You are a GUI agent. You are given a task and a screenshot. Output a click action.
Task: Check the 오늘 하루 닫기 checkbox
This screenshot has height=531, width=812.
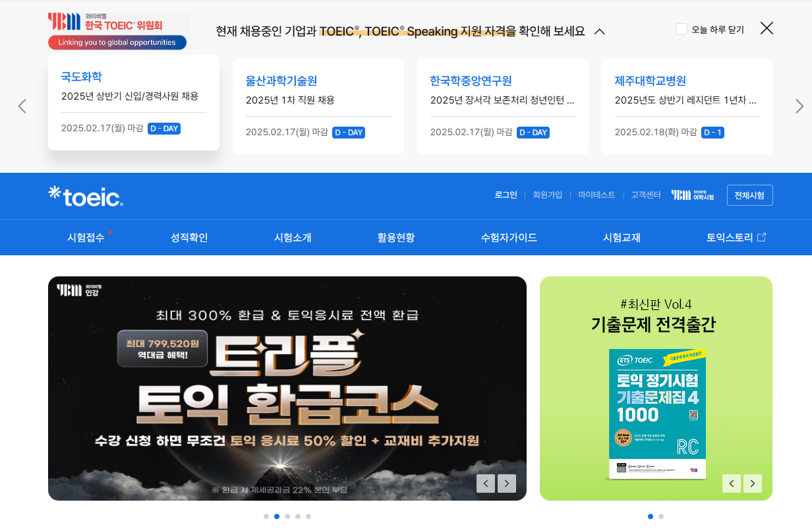(681, 29)
